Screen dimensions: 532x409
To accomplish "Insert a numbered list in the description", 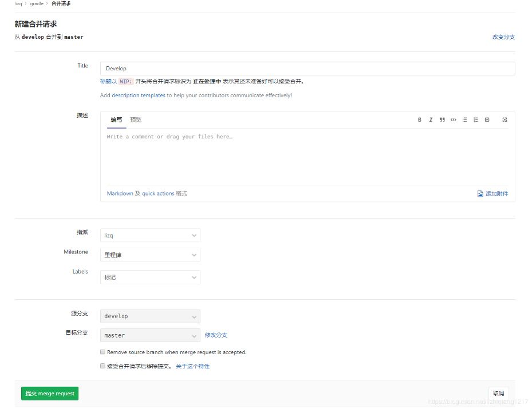I will point(476,120).
